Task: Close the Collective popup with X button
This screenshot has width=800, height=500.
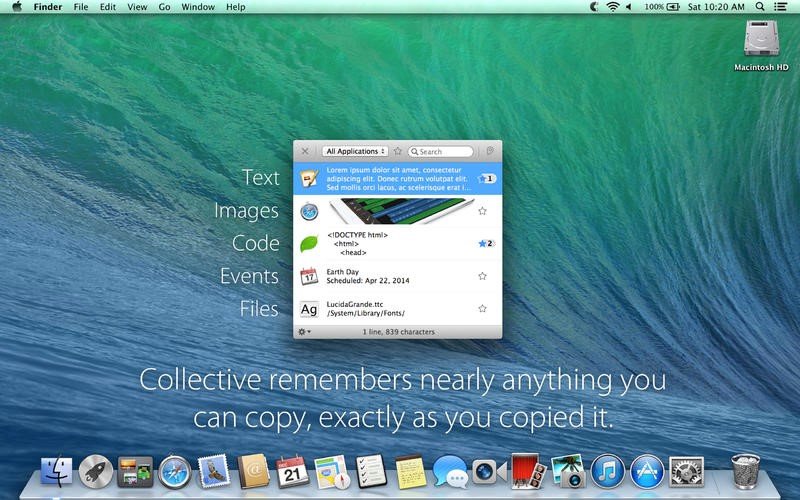Action: pos(305,151)
